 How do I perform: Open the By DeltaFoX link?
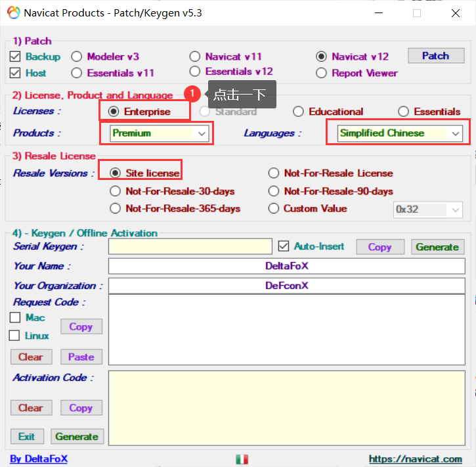pyautogui.click(x=39, y=458)
